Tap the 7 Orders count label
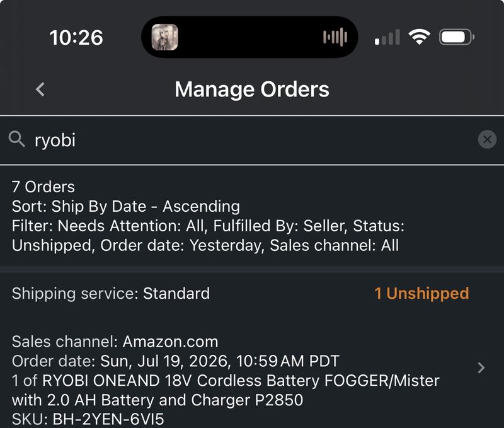 [x=43, y=187]
